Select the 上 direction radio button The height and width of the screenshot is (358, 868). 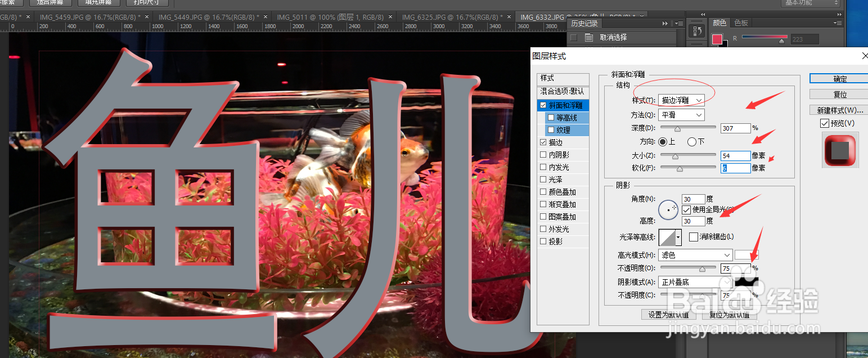662,142
